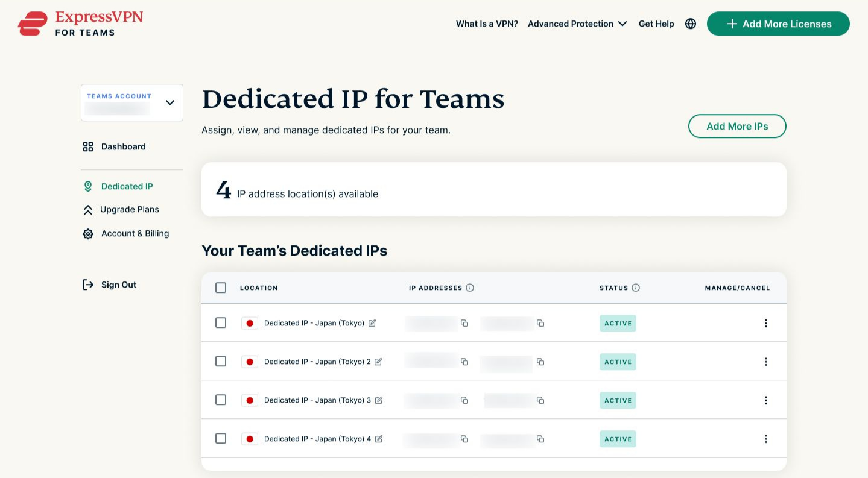Viewport: 868px width, 478px height.
Task: Click the Add More Licenses button
Action: tap(778, 24)
